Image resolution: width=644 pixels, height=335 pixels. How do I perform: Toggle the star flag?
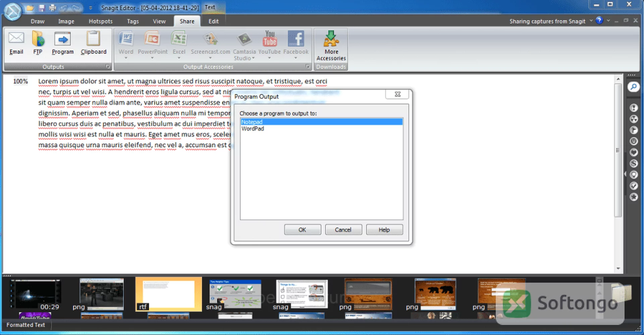click(633, 197)
